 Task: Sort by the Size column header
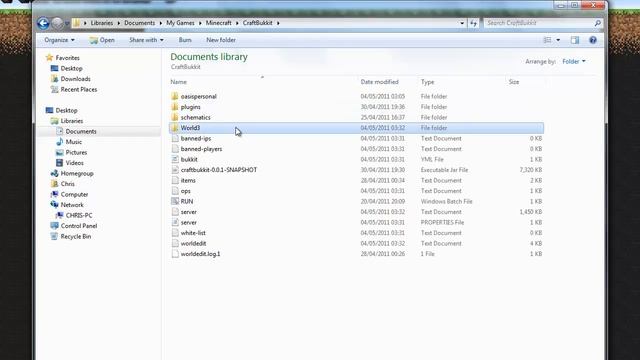click(x=514, y=82)
